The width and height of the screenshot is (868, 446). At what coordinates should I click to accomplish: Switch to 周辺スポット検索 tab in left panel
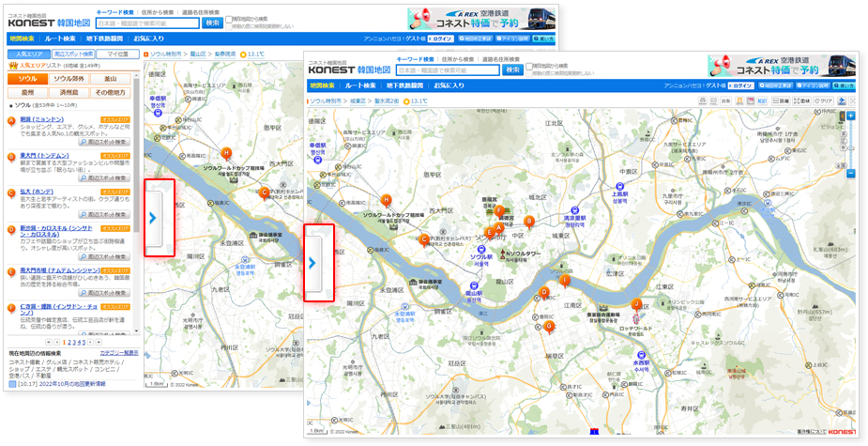point(71,54)
